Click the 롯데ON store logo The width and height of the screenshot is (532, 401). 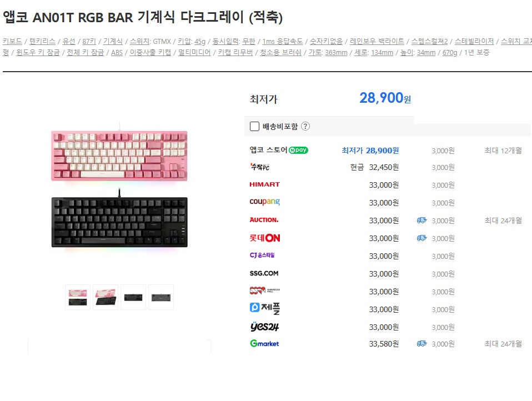(x=265, y=238)
